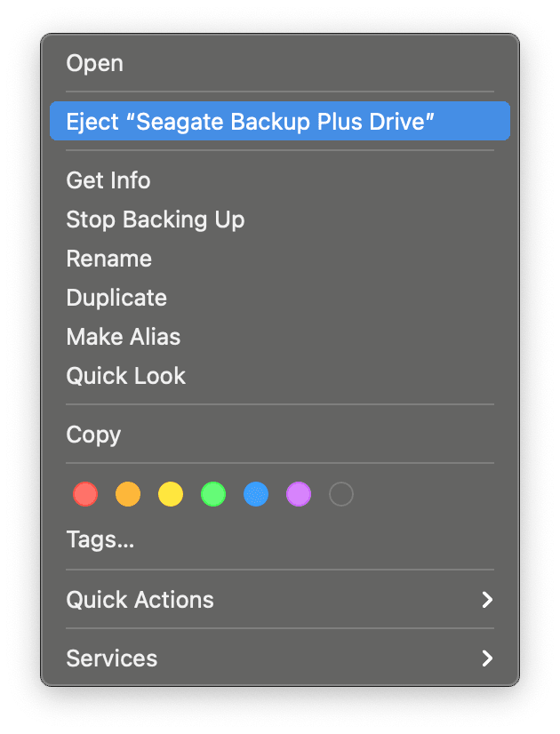Apply the purple tag color
Image resolution: width=560 pixels, height=734 pixels.
click(x=298, y=494)
